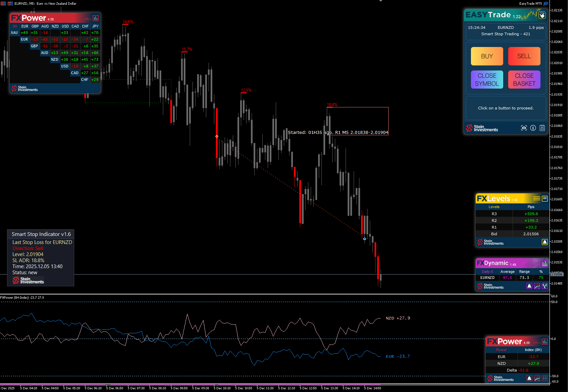Toggle the chart lines icon in lower-right FXPower panel

[537, 378]
